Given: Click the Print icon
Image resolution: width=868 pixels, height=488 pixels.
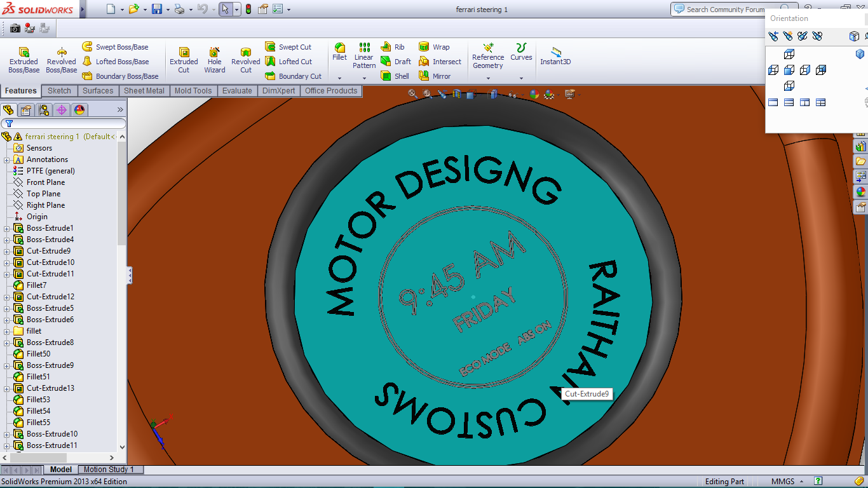Looking at the screenshot, I should [x=179, y=10].
